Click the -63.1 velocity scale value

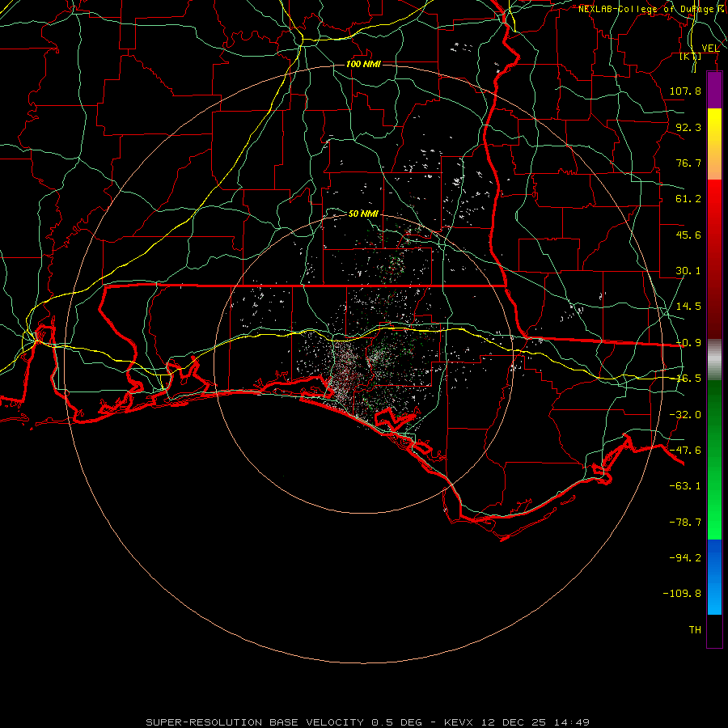685,486
